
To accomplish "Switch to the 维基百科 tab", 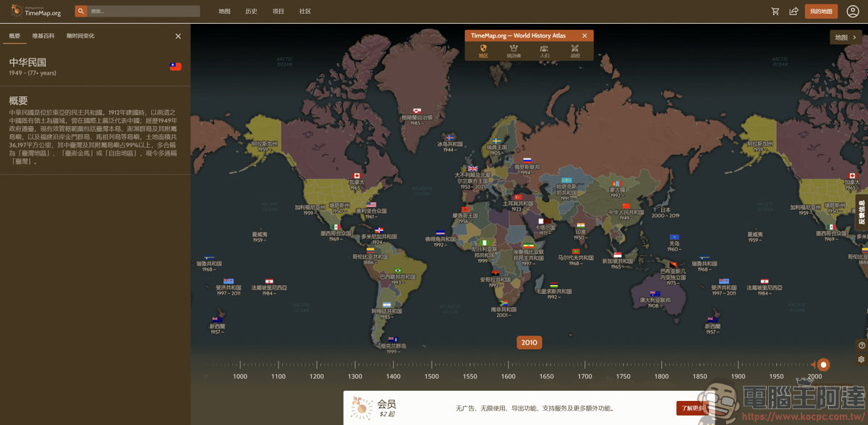I will (x=43, y=36).
